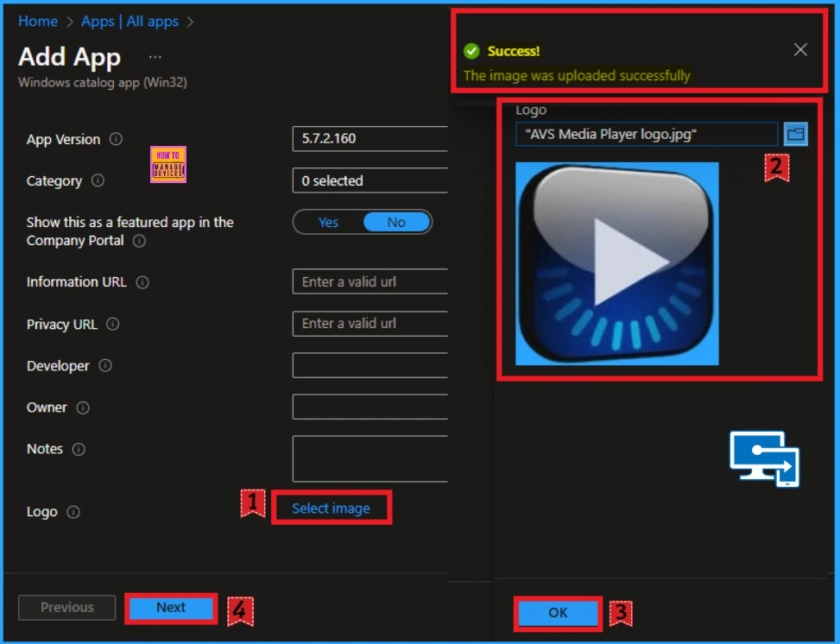This screenshot has width=840, height=644.
Task: Click 'Windows catalog app (Win32)' subtitle
Action: click(103, 83)
